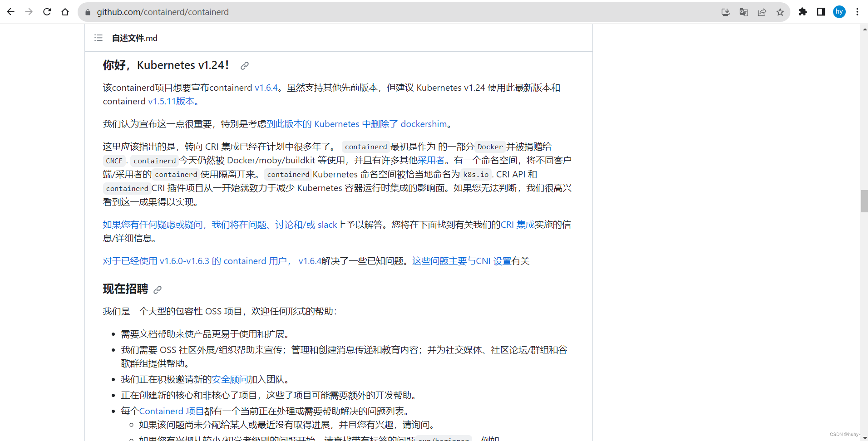868x441 pixels.
Task: Select the address bar URL
Action: [x=163, y=12]
